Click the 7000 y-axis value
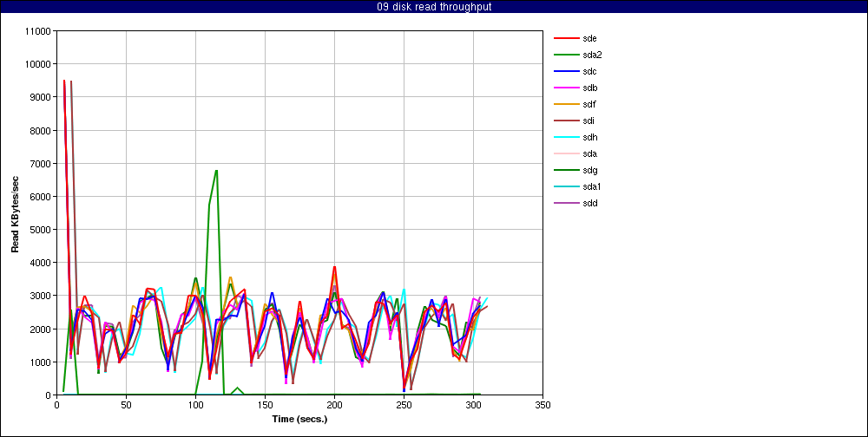Screen dimensions: 868x437 click(41, 164)
